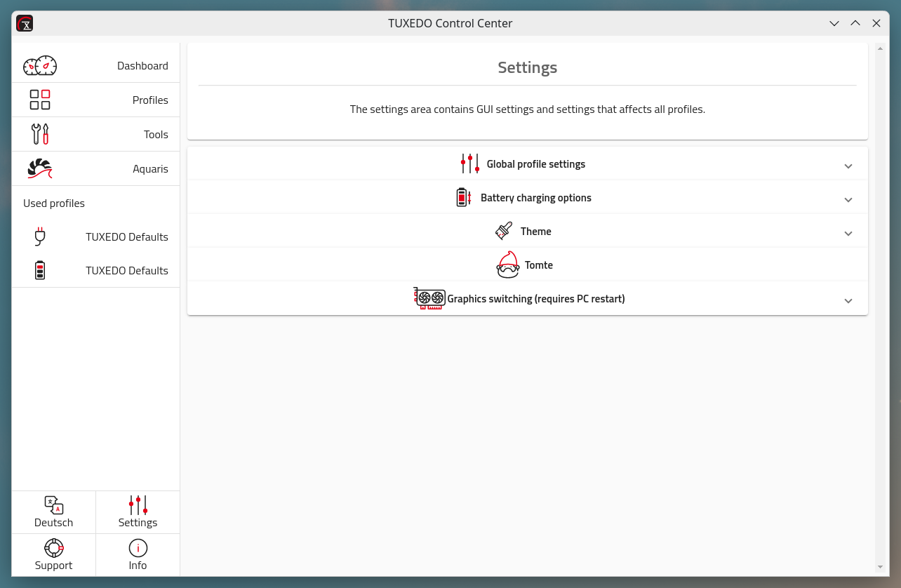Open Profiles via the four-squares icon

[x=40, y=100]
